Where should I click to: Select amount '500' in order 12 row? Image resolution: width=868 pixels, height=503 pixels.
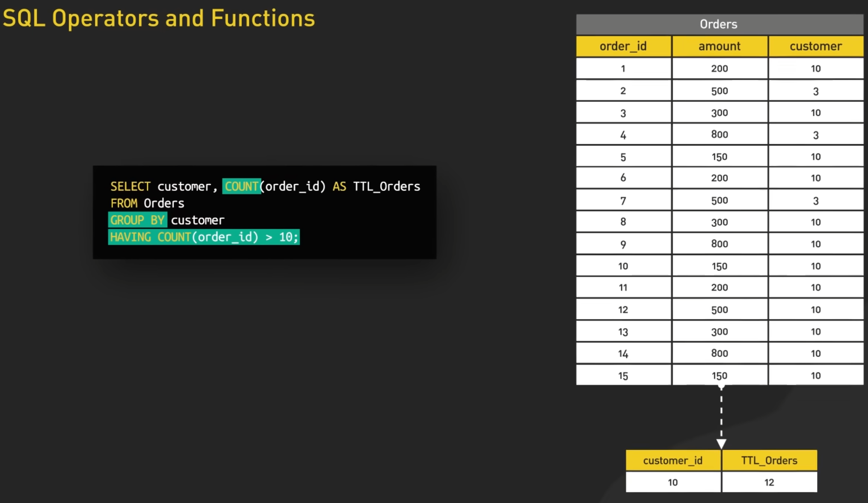point(720,310)
